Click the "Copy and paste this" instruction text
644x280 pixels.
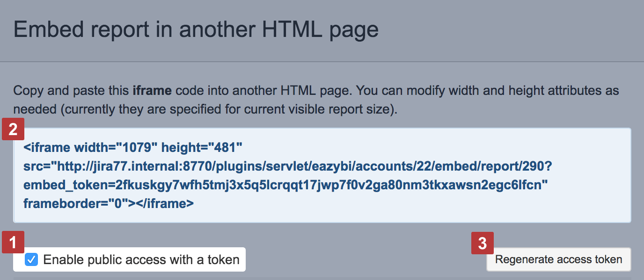[70, 90]
